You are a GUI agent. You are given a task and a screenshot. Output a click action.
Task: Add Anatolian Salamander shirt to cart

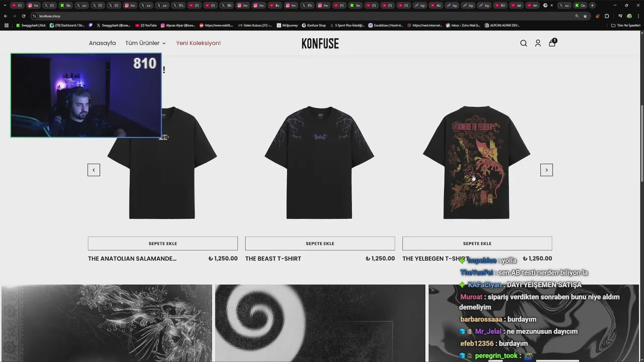163,243
